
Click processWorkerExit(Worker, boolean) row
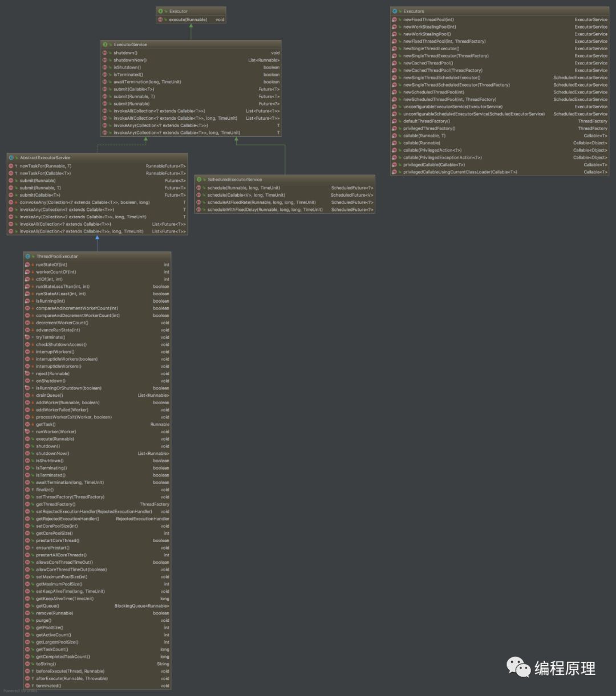pyautogui.click(x=97, y=417)
